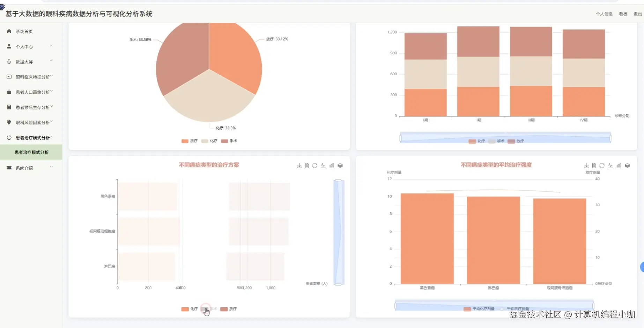This screenshot has height=328, width=644.
Task: Click the clipboard icon beside 患者预后生存分析
Action: (9, 107)
